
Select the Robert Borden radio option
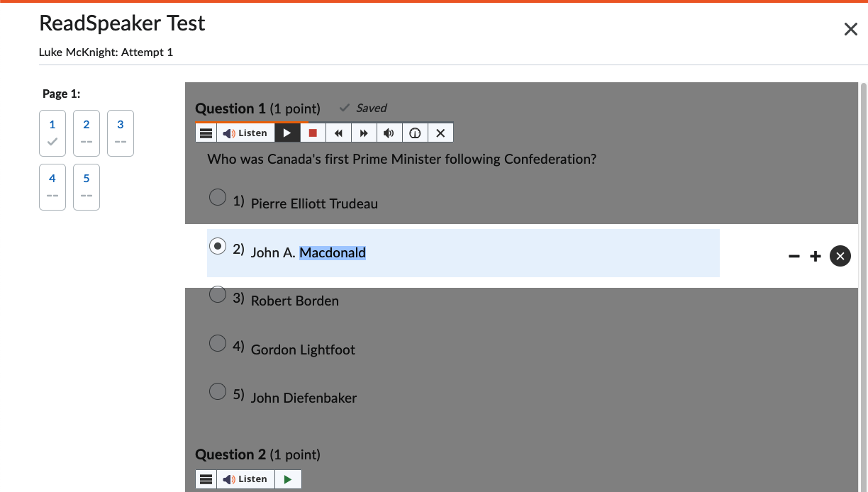click(218, 294)
